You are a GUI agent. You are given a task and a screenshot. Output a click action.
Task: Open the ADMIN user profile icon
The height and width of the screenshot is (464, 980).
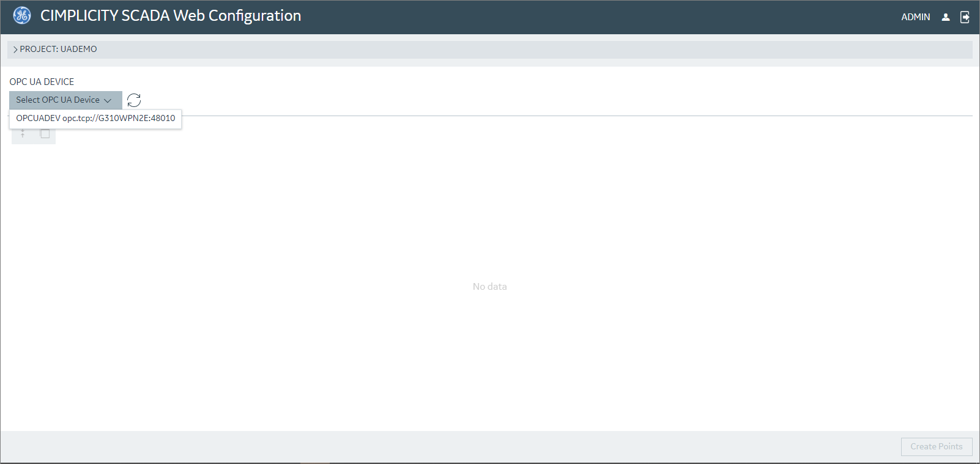946,17
